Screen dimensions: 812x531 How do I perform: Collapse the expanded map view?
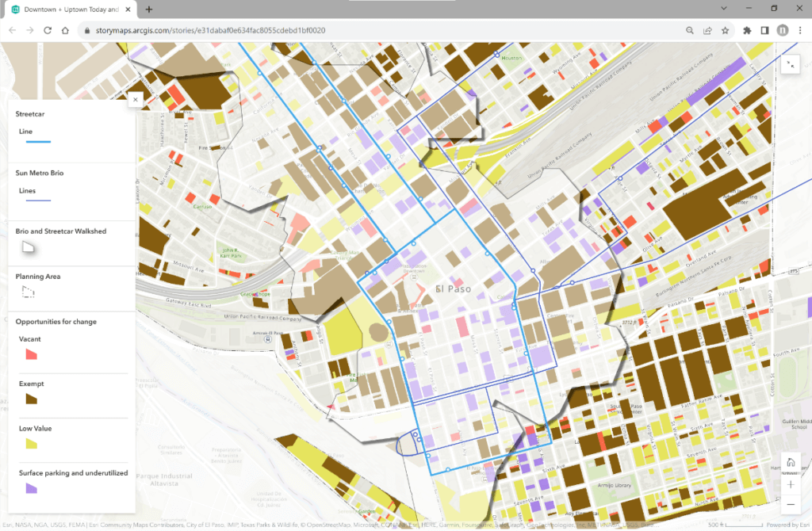[791, 65]
